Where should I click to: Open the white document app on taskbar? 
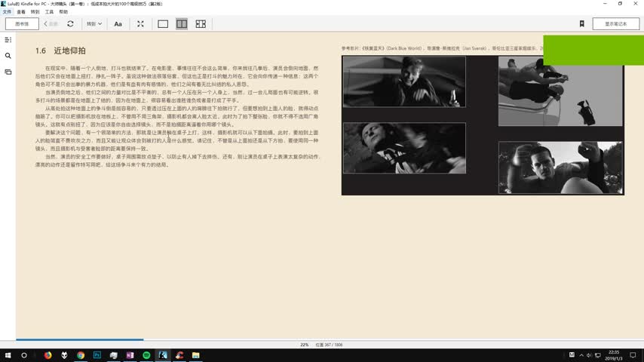tap(113, 355)
